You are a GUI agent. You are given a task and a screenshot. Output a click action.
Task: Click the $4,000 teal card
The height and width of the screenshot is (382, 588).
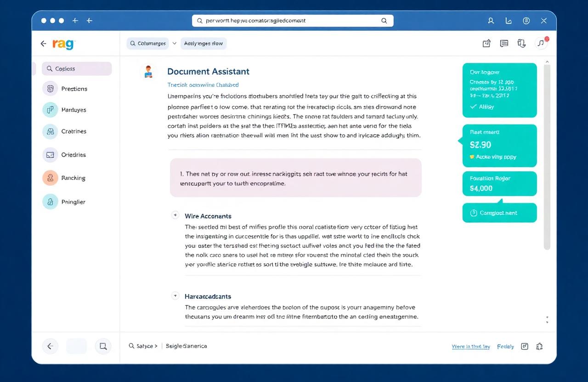[499, 184]
